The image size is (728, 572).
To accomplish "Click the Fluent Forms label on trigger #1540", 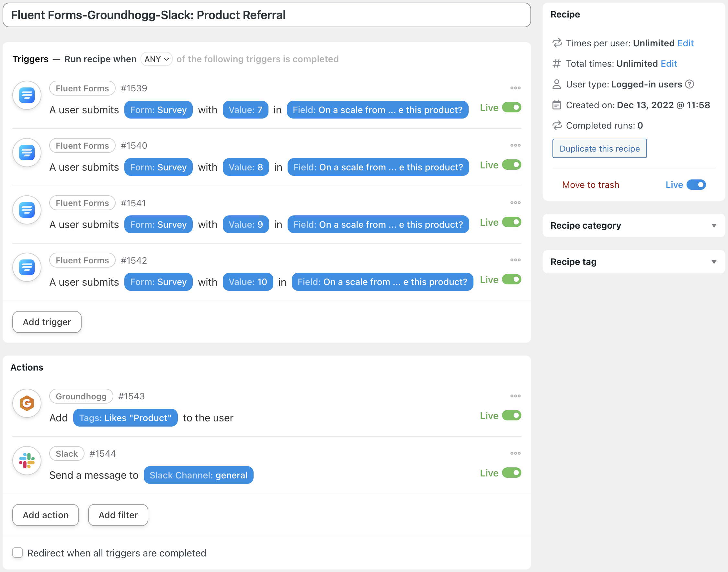I will click(x=82, y=146).
